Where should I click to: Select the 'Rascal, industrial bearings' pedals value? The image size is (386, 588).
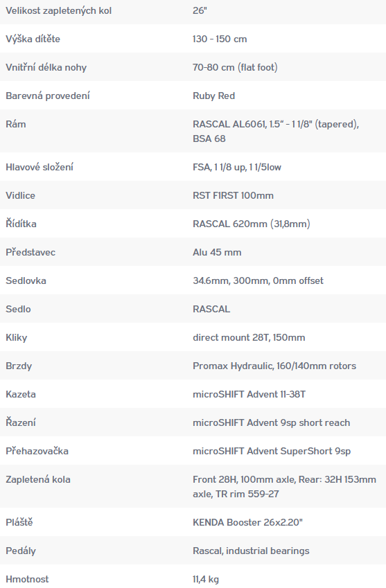(251, 551)
